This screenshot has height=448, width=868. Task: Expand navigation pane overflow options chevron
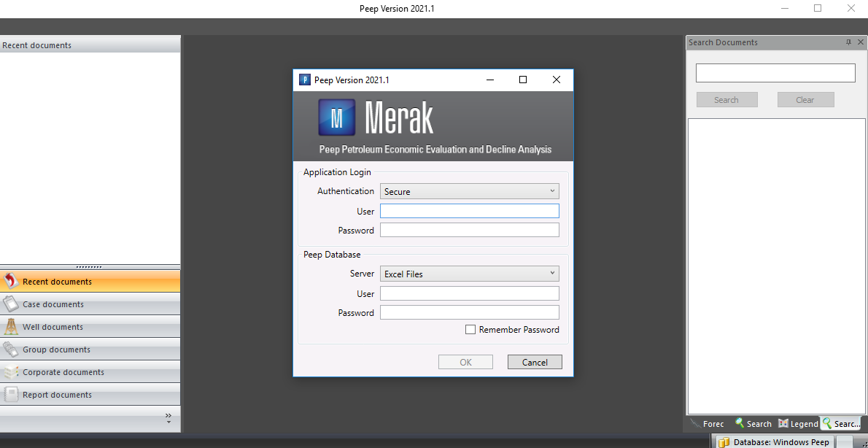[168, 418]
